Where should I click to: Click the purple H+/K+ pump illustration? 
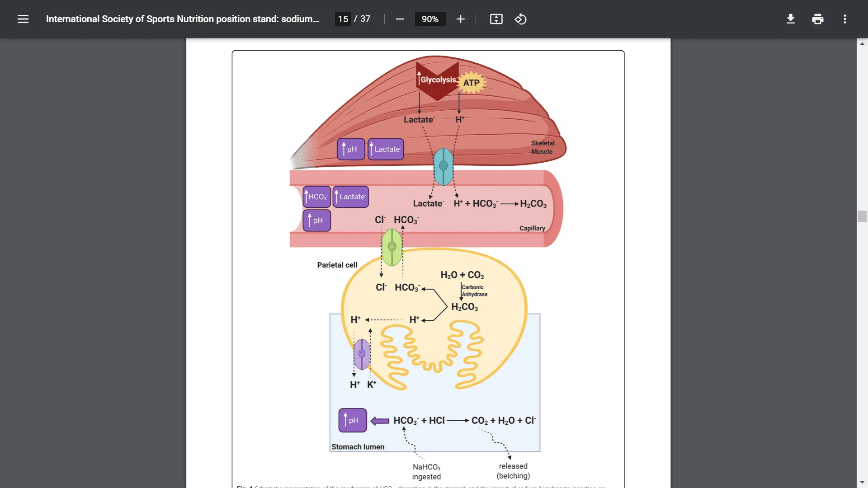pos(362,354)
